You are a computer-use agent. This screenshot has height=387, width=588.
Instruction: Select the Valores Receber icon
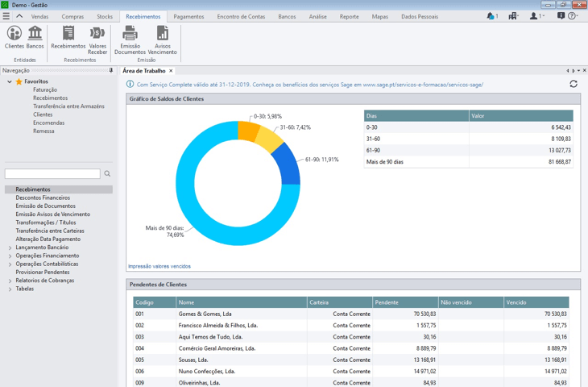click(x=97, y=34)
